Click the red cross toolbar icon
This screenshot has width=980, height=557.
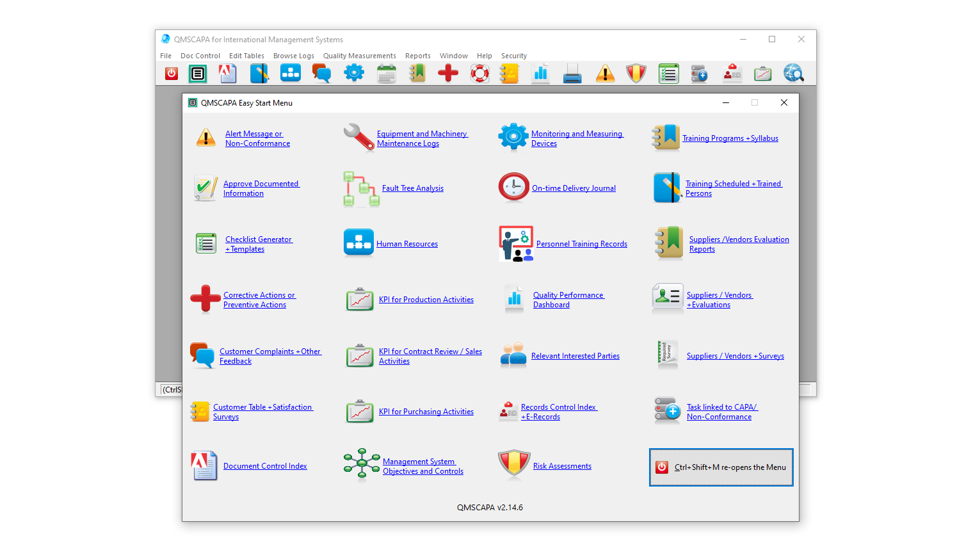click(448, 74)
